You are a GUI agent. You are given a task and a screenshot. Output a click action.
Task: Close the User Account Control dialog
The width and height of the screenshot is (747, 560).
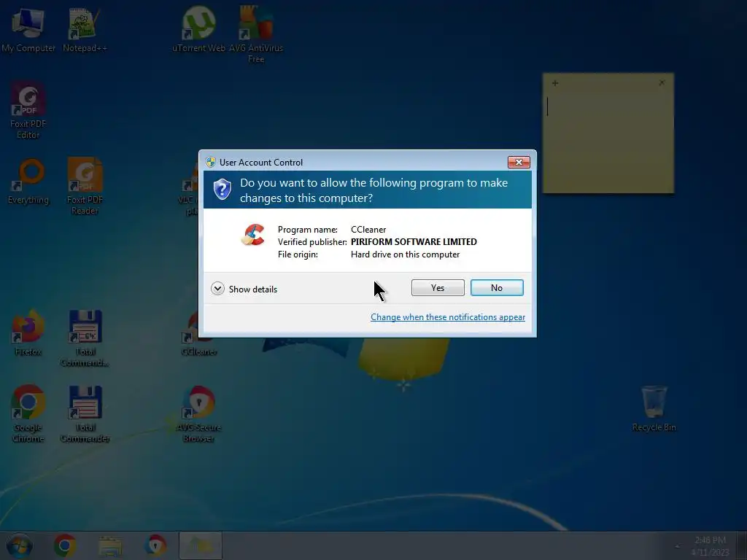(x=519, y=163)
